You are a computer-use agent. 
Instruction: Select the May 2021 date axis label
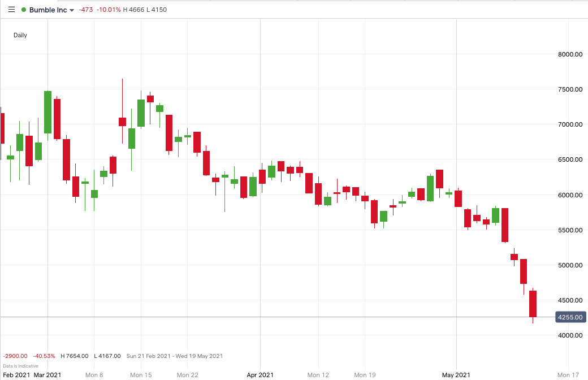pyautogui.click(x=456, y=375)
